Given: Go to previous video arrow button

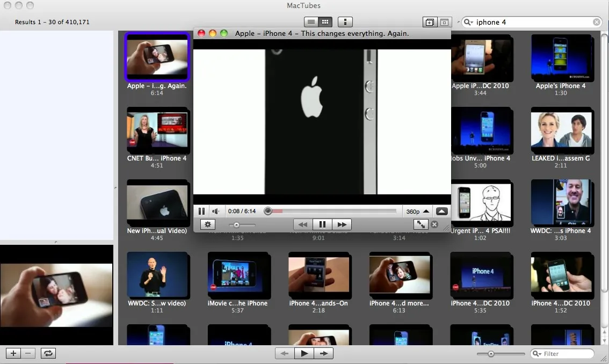Looking at the screenshot, I should pyautogui.click(x=285, y=353).
